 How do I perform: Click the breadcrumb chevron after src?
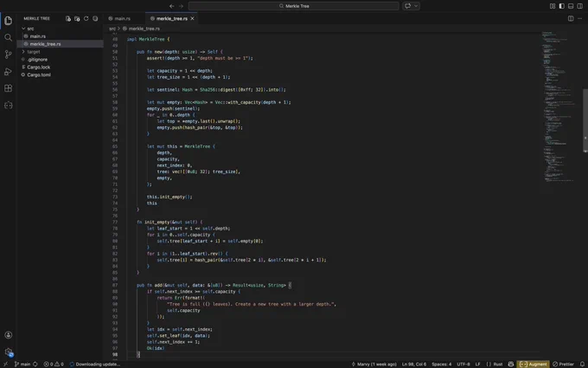pyautogui.click(x=118, y=29)
